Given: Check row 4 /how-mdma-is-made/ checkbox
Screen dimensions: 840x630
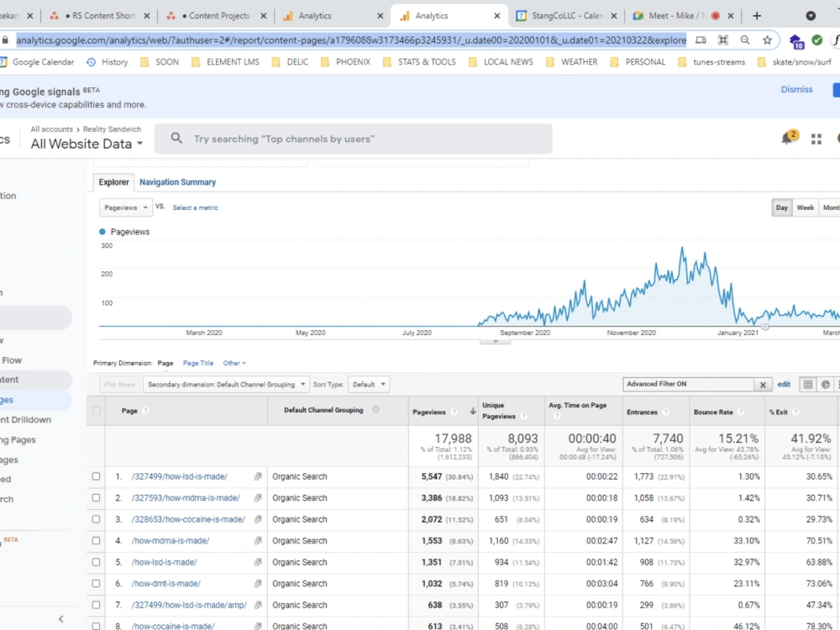Looking at the screenshot, I should pyautogui.click(x=96, y=540).
